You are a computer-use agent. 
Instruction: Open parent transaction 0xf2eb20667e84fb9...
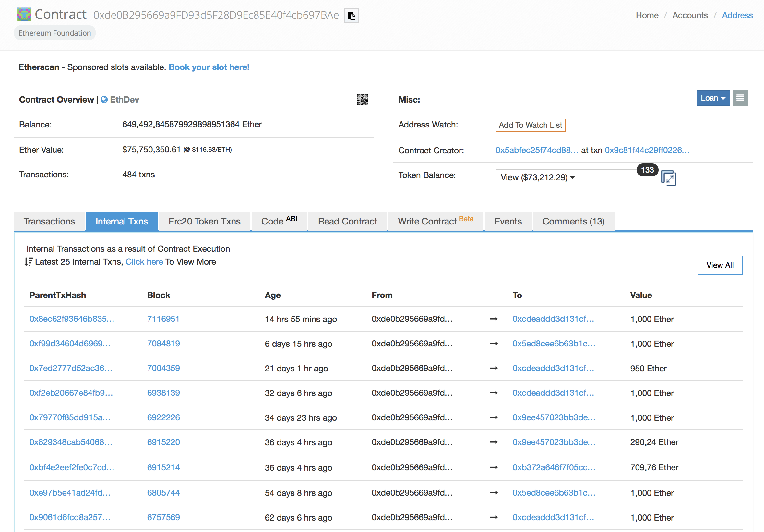71,393
